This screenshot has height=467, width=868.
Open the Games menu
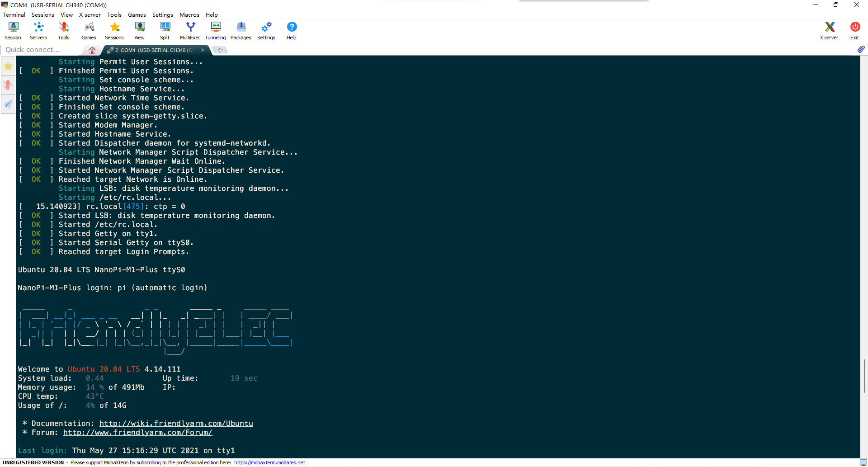[137, 14]
